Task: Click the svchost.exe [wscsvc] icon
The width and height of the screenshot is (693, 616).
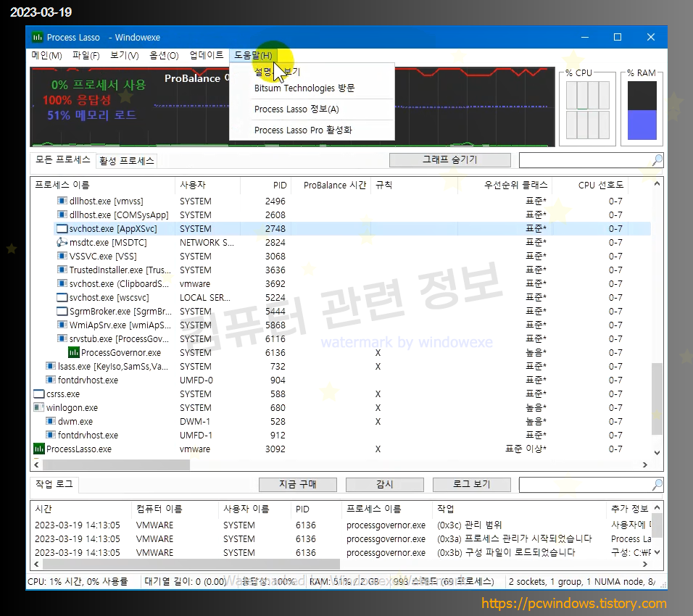Action: click(x=62, y=297)
